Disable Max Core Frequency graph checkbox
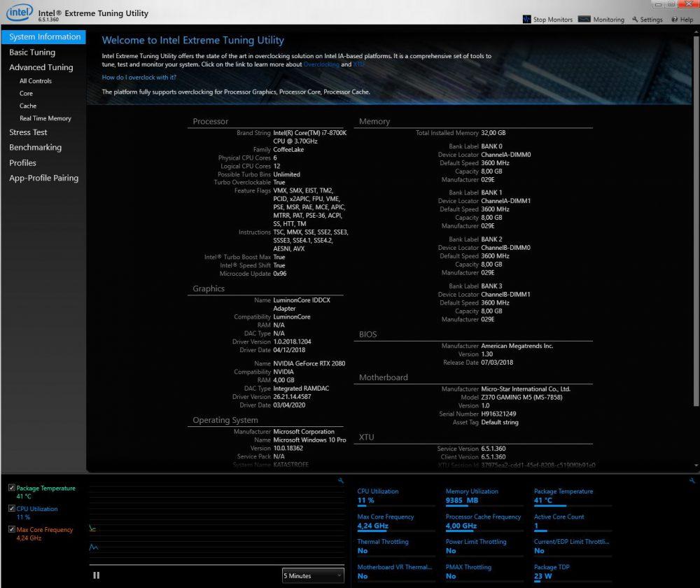 click(x=12, y=529)
